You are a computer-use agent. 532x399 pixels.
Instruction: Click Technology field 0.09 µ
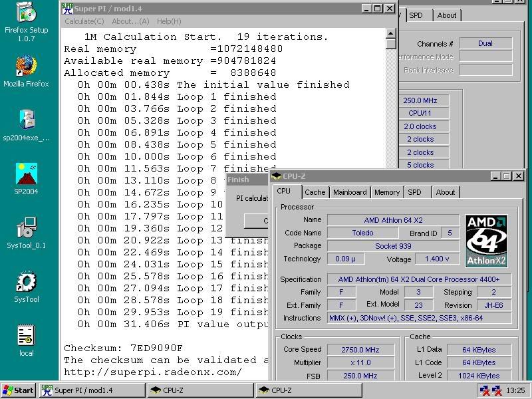coord(345,259)
